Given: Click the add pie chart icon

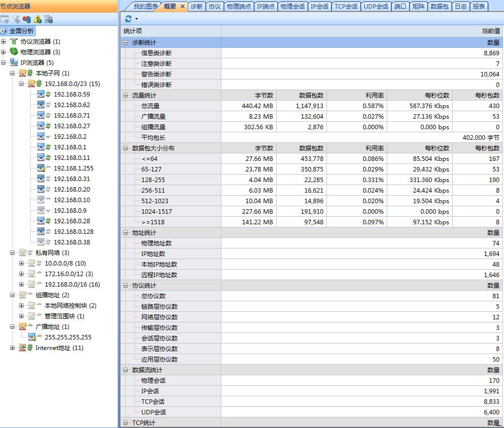Looking at the screenshot, I should [x=27, y=20].
